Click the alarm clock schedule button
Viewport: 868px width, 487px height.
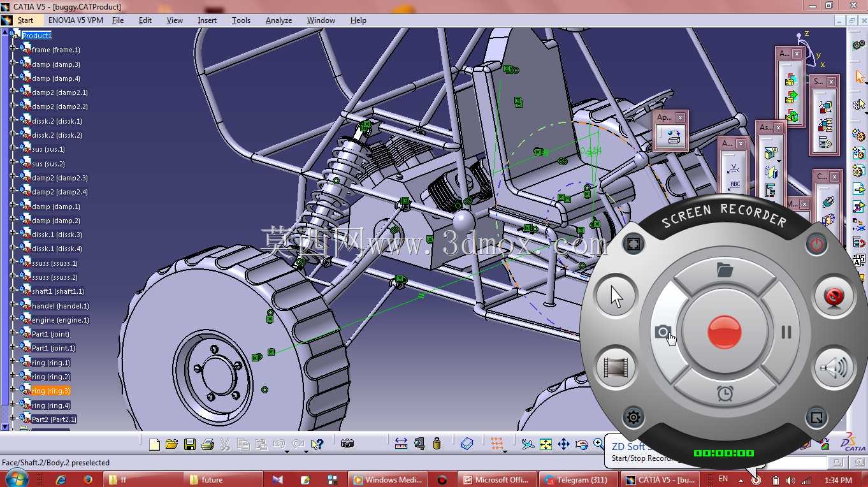pos(725,393)
